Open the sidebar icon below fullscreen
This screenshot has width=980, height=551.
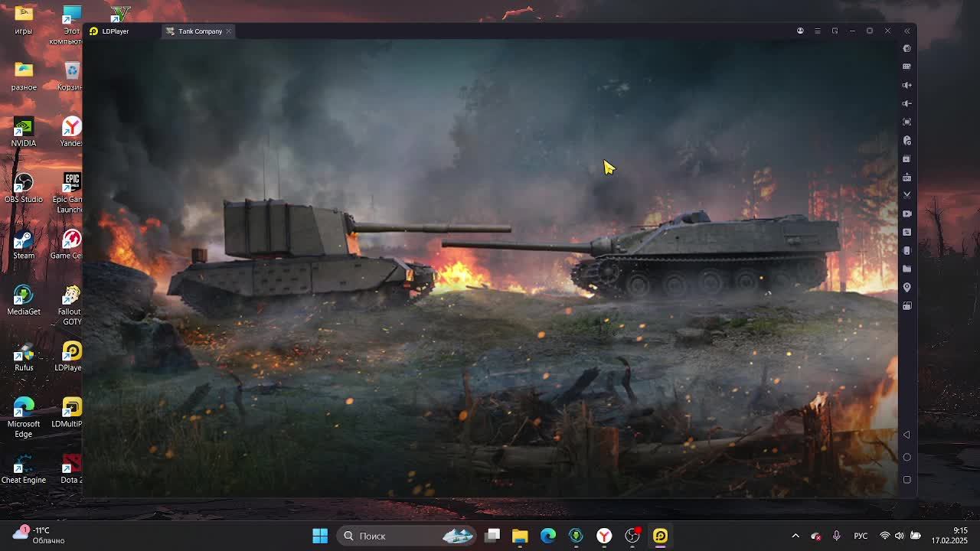tap(906, 140)
